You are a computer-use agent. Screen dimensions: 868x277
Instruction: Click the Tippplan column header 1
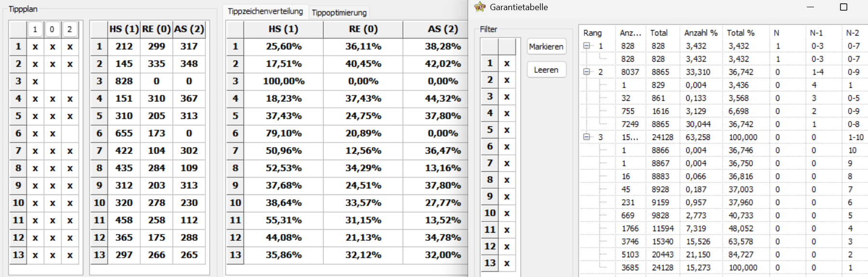[x=35, y=29]
